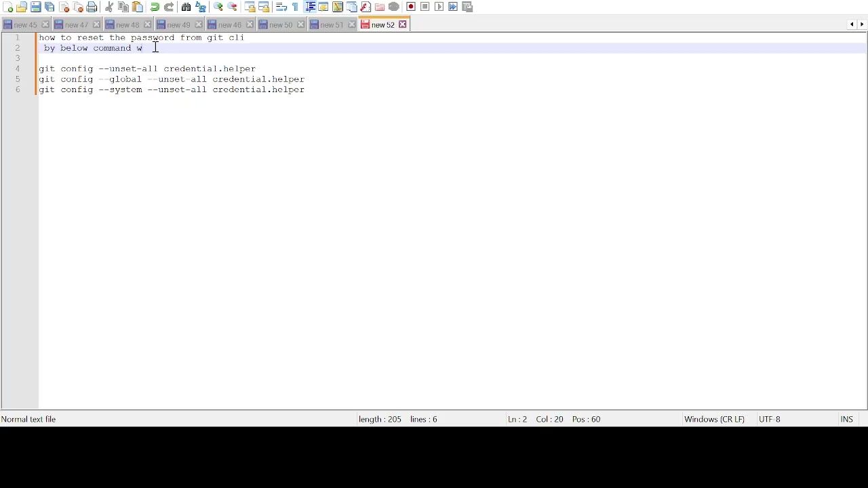Go to the new 46 tab

point(230,25)
